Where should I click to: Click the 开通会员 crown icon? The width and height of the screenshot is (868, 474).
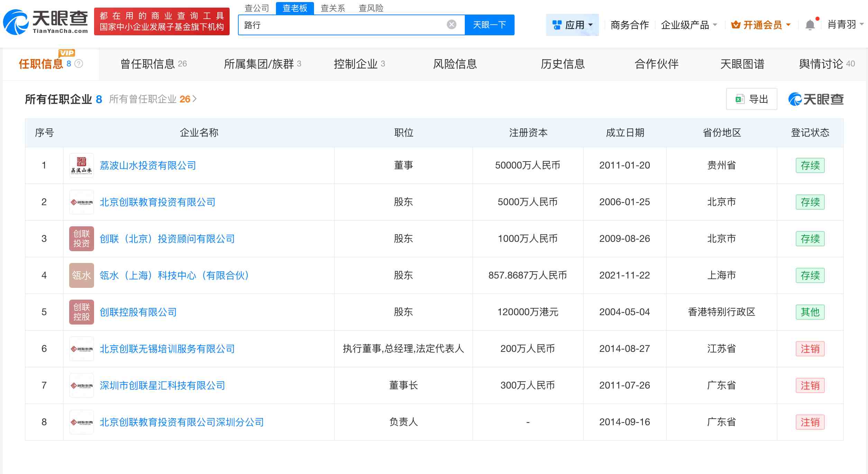coord(736,24)
